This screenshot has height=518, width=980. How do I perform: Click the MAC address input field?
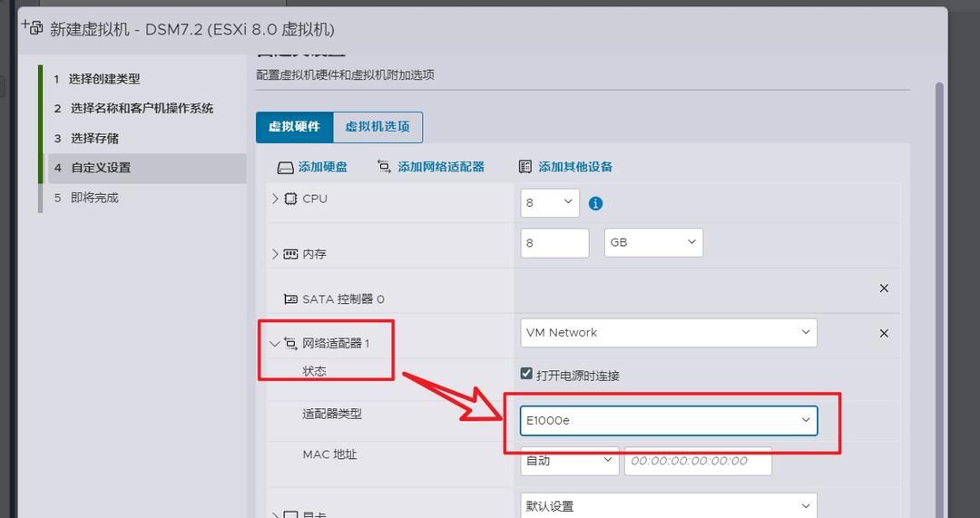tap(697, 461)
